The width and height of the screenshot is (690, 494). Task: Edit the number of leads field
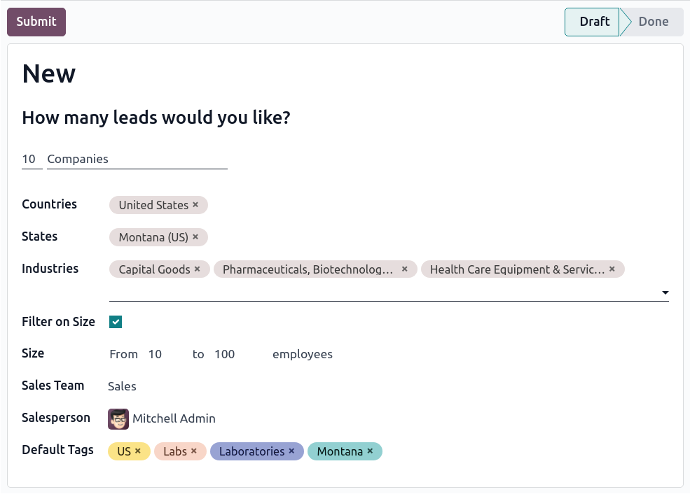click(x=32, y=159)
